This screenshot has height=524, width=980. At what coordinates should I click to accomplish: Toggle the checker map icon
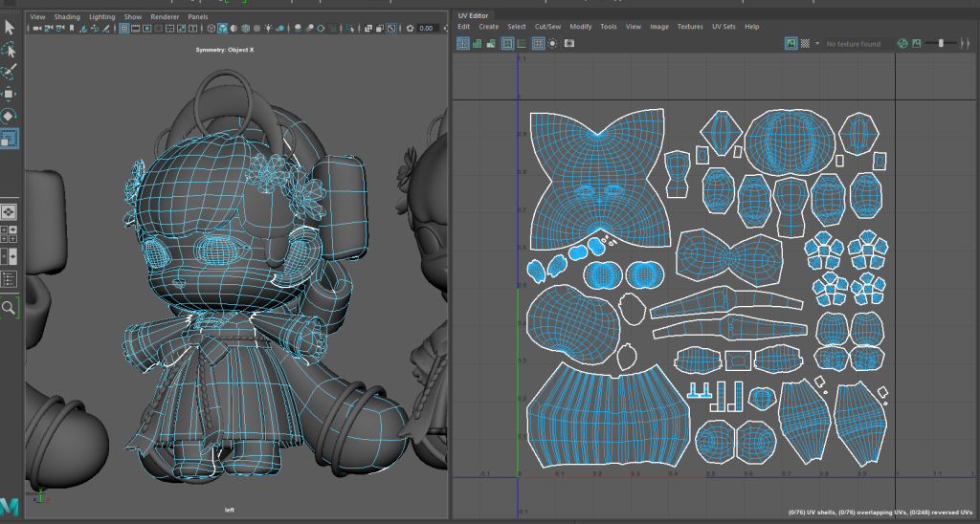point(805,43)
